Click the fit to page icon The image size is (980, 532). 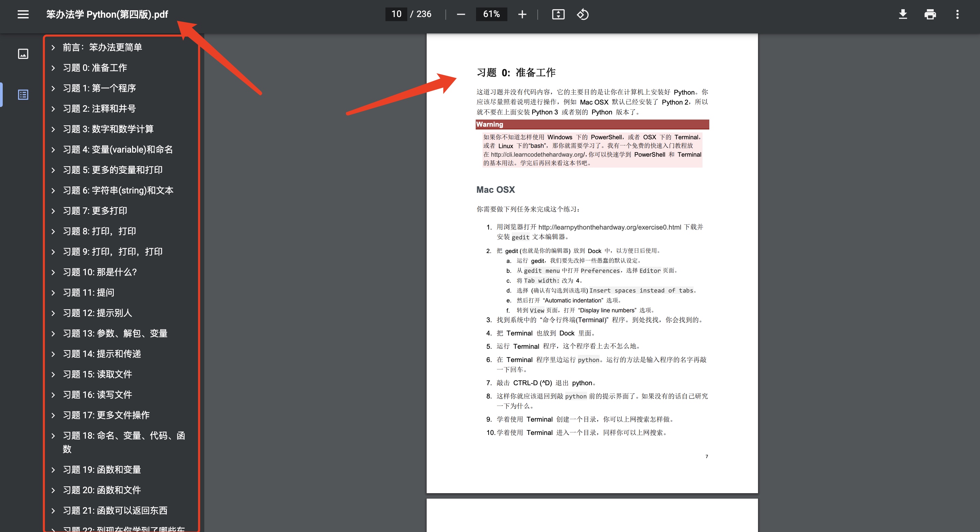click(558, 14)
